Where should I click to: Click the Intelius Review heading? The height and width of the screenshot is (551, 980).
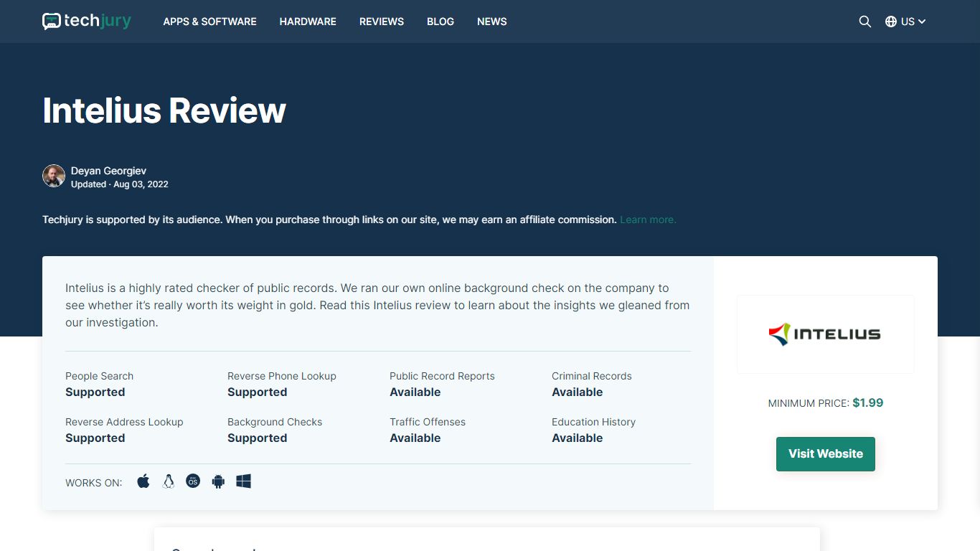164,110
